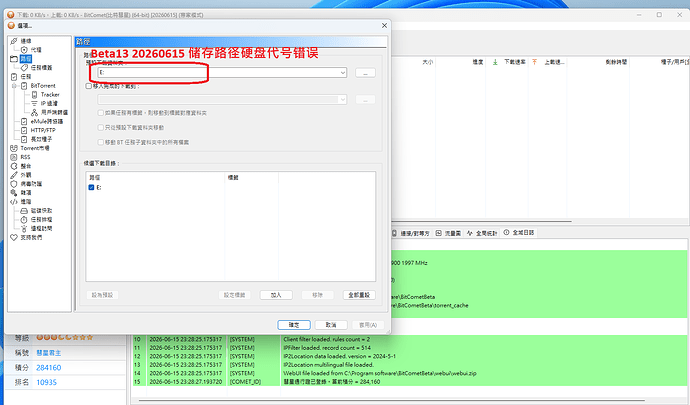Click the 雜項 miscellaneous gears icon
Image resolution: width=690 pixels, height=405 pixels.
14,193
